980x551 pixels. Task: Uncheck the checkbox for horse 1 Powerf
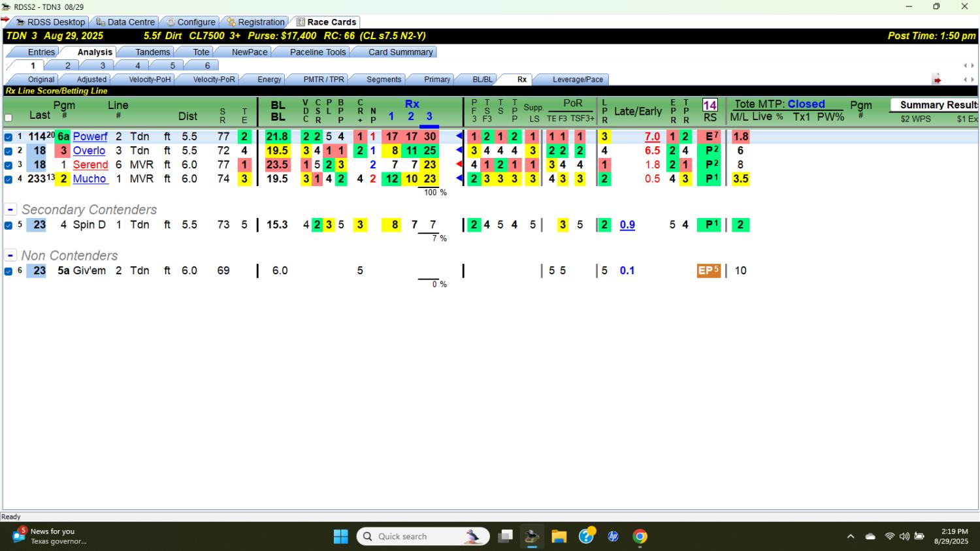[x=8, y=137]
